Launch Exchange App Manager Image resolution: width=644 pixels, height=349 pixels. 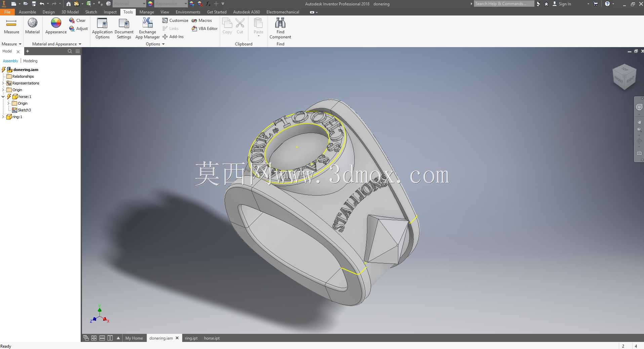[148, 29]
